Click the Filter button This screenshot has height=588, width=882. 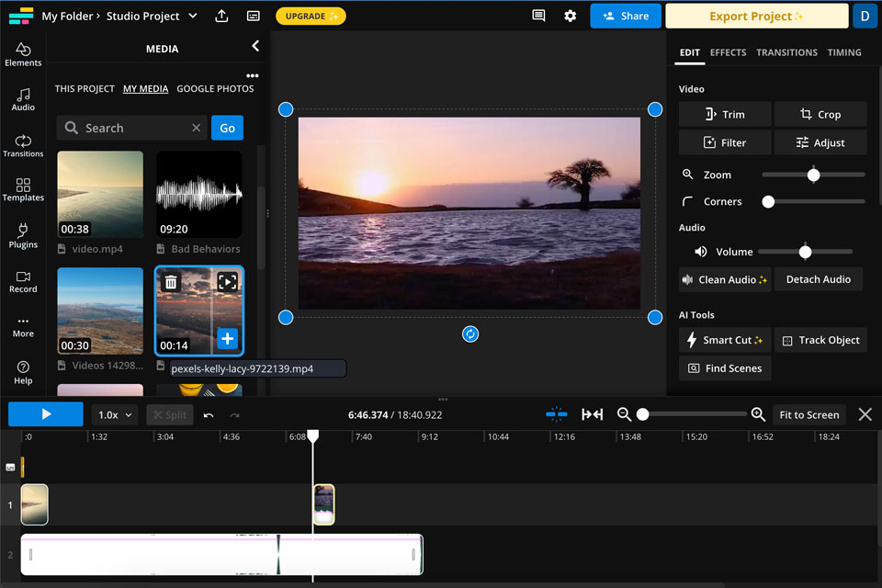point(725,142)
